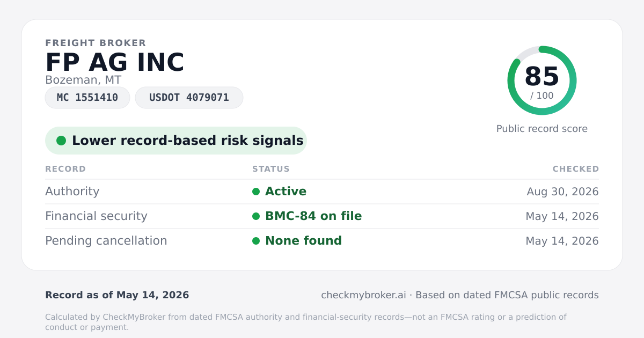Click the 85 score number

pyautogui.click(x=542, y=77)
